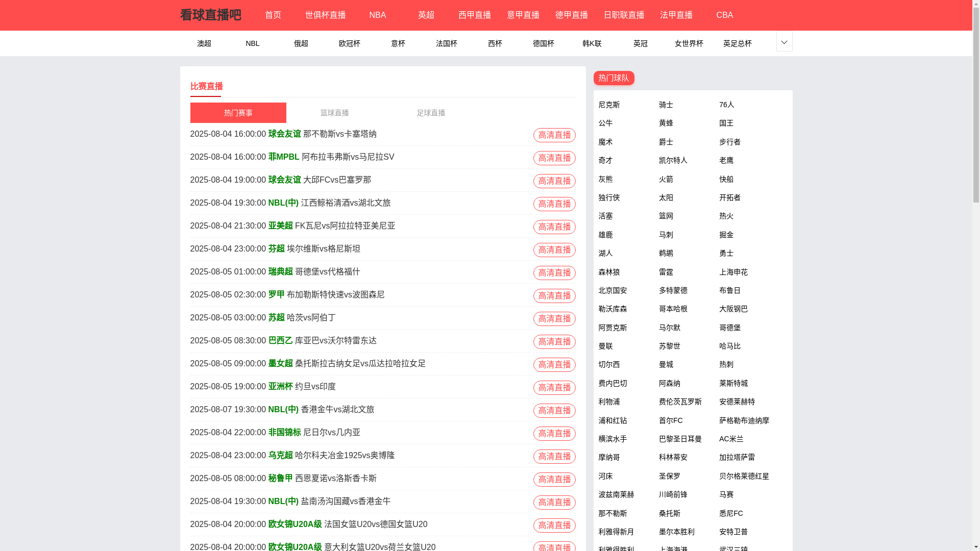
Task: Open the 那不勒斯vs卡塞塔纳 match link
Action: point(340,134)
